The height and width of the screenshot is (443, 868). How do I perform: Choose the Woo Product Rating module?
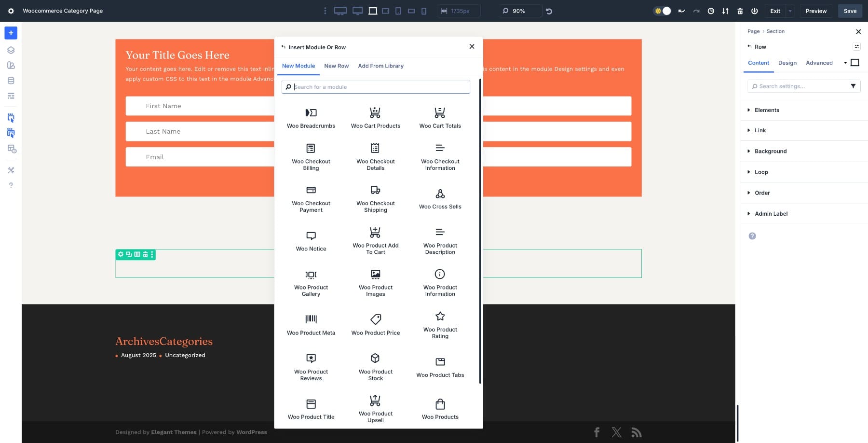point(439,323)
